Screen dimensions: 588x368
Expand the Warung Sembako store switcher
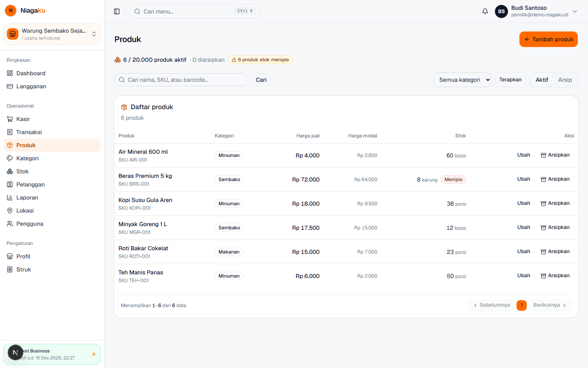click(52, 34)
